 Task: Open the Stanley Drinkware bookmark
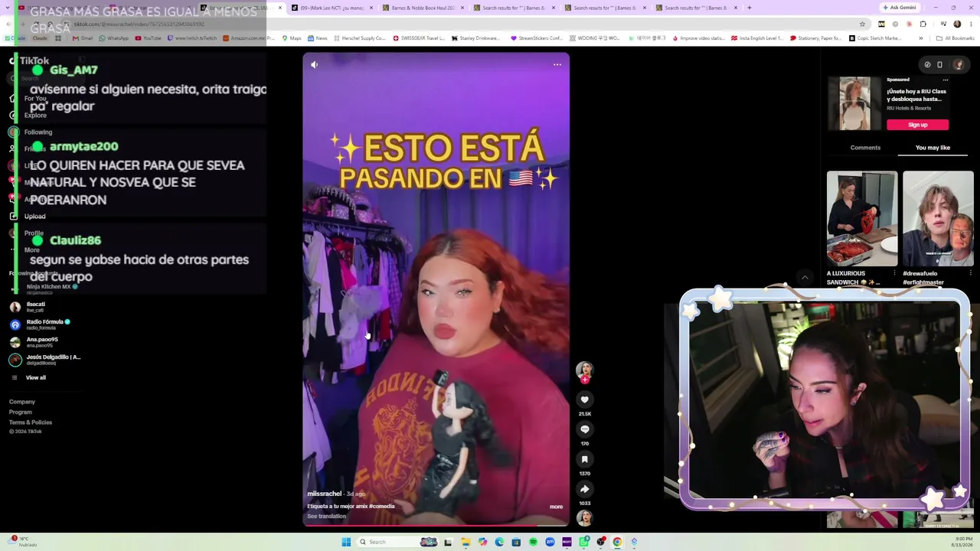coord(475,38)
